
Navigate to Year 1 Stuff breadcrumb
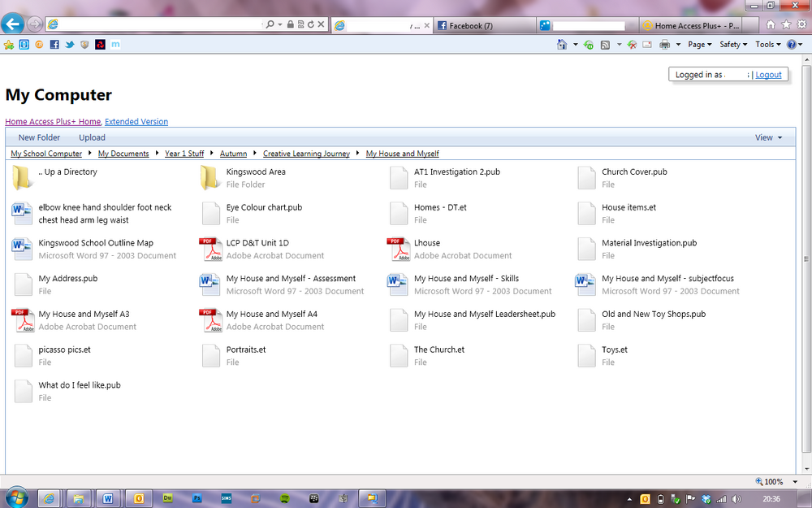coord(184,154)
